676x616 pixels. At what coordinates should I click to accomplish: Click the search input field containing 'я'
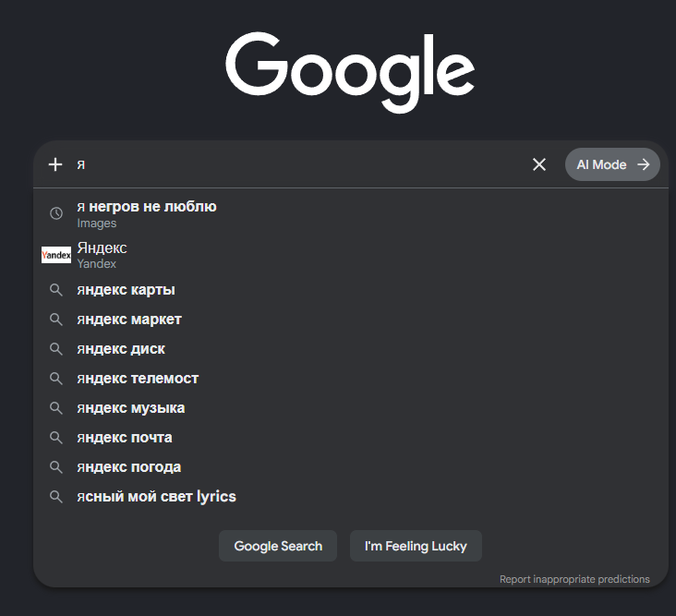coord(297,164)
